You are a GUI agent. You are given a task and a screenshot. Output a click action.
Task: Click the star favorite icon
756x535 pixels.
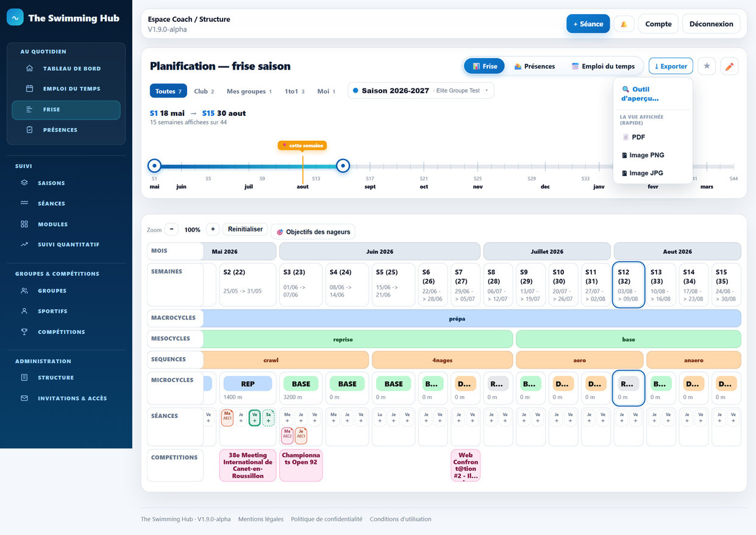[707, 66]
